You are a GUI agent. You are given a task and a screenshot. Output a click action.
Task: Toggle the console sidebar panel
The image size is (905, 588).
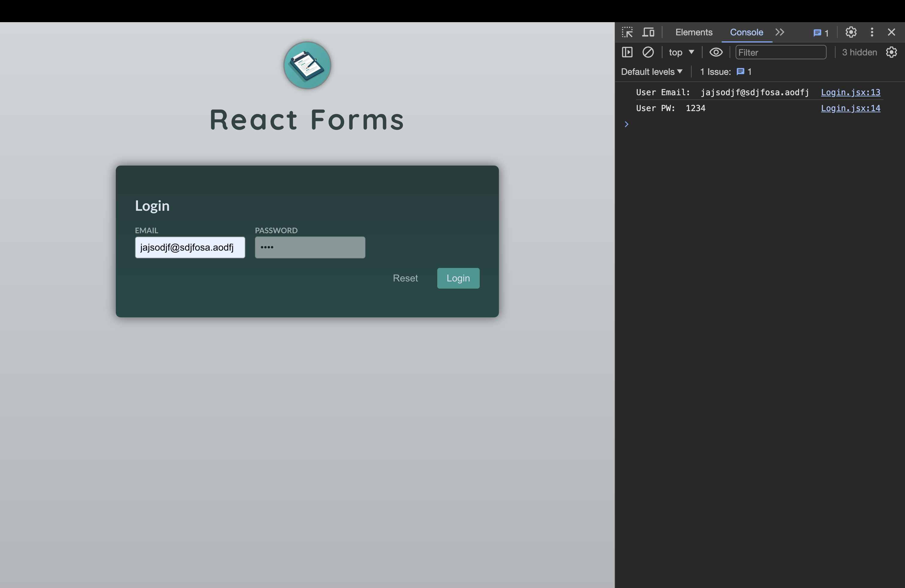click(x=627, y=52)
